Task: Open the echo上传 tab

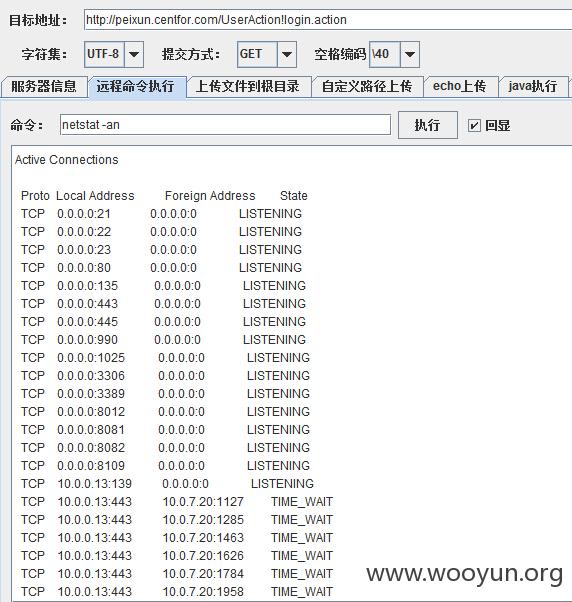Action: pos(460,86)
